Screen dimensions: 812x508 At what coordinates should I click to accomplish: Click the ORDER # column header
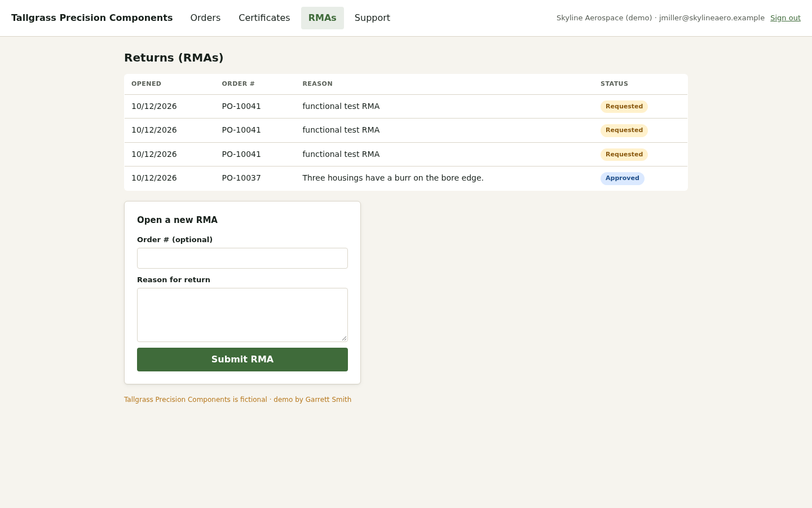tap(238, 84)
